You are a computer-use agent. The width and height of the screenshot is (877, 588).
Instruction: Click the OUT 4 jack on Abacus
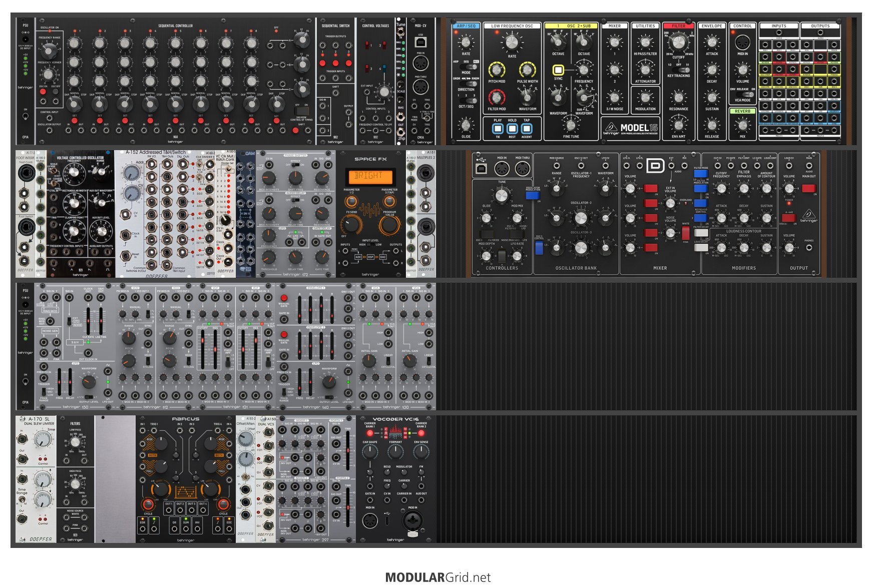click(203, 510)
